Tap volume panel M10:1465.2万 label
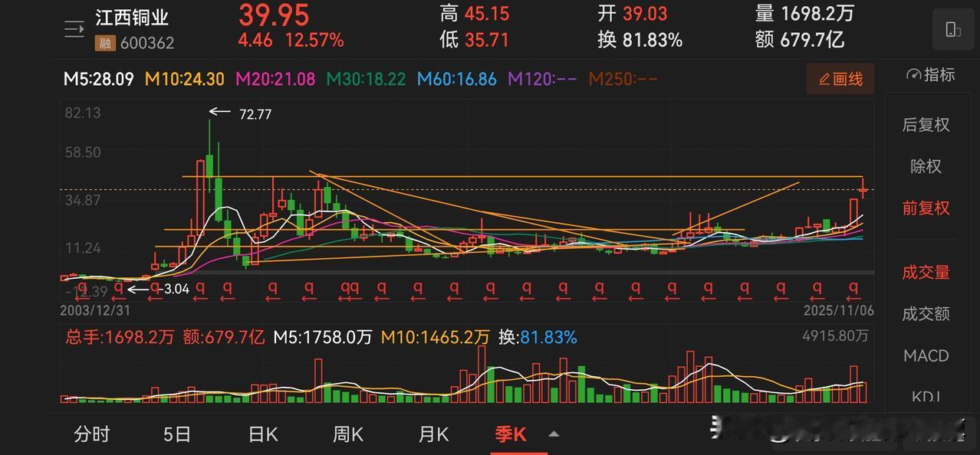This screenshot has width=980, height=455. (x=436, y=337)
